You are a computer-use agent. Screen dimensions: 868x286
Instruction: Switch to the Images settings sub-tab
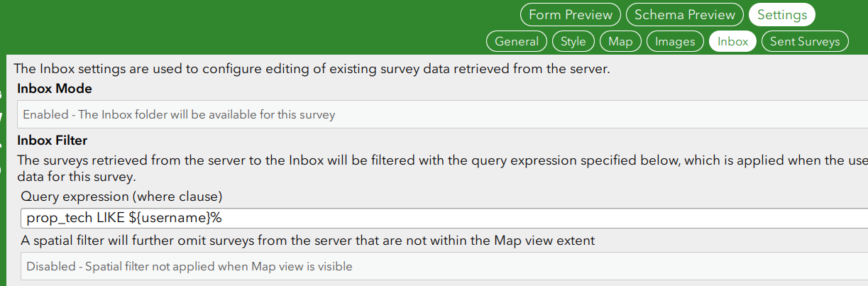click(675, 41)
